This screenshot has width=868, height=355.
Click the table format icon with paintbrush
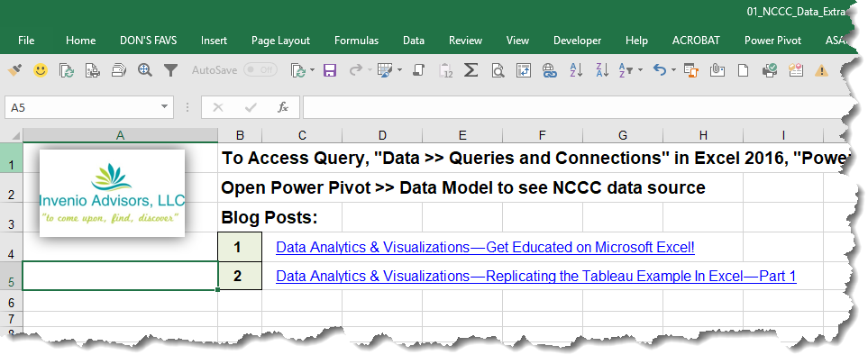click(x=385, y=70)
